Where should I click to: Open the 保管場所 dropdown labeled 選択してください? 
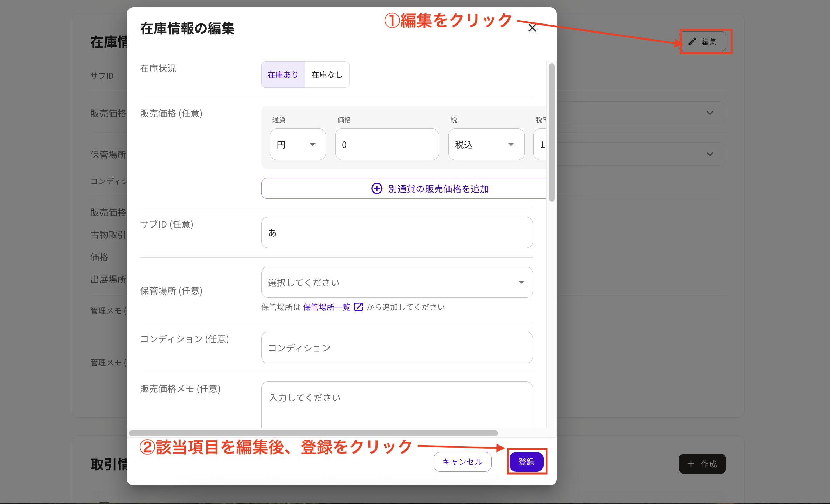point(396,282)
